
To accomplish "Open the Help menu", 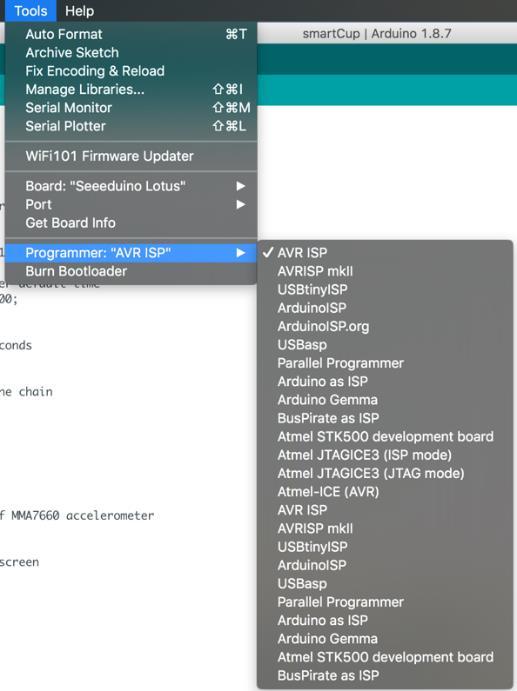I will [79, 11].
